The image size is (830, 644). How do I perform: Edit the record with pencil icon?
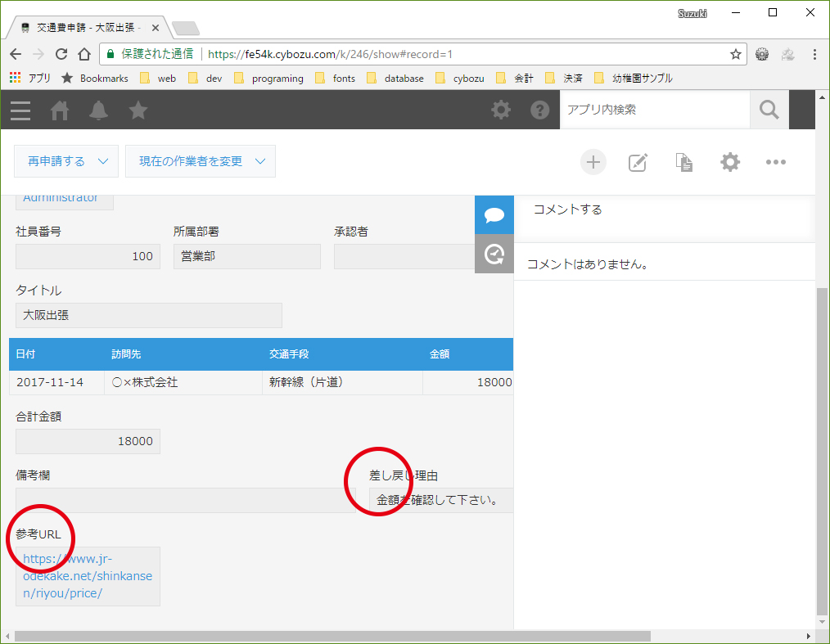(638, 162)
